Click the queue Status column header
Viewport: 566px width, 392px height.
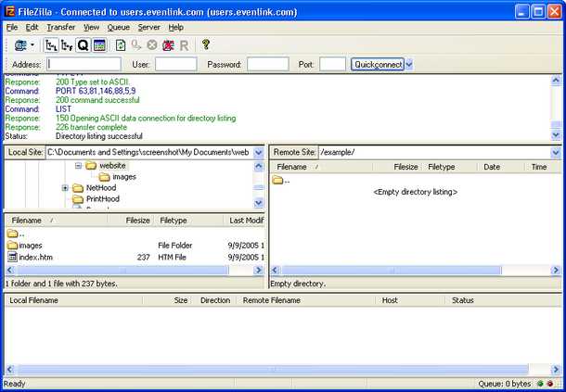click(x=503, y=300)
